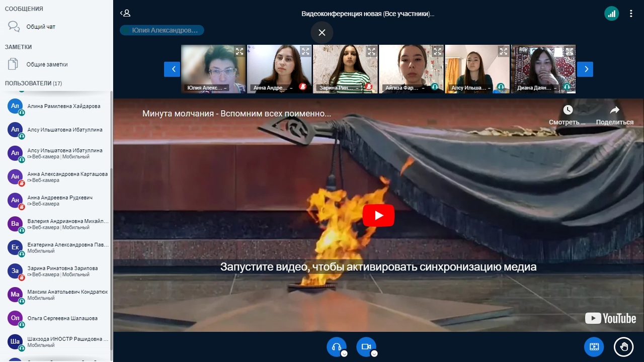
Task: Click the Юлия Александров… talking indicator
Action: [x=162, y=30]
